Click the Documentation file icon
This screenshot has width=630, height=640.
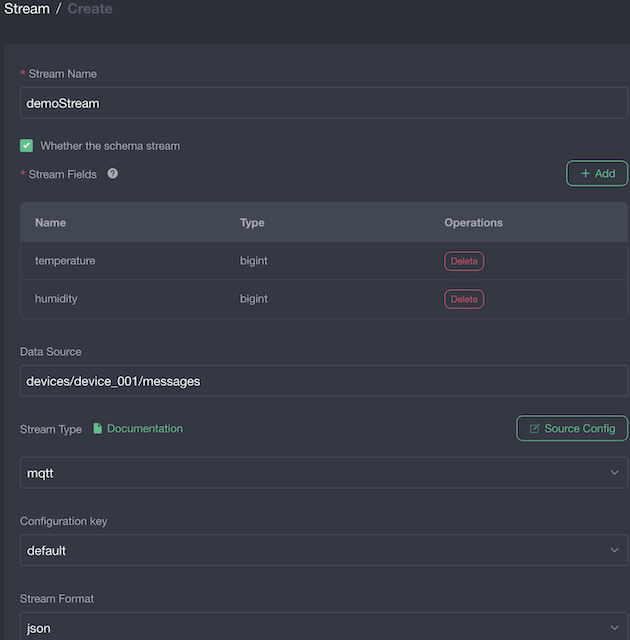coord(98,429)
